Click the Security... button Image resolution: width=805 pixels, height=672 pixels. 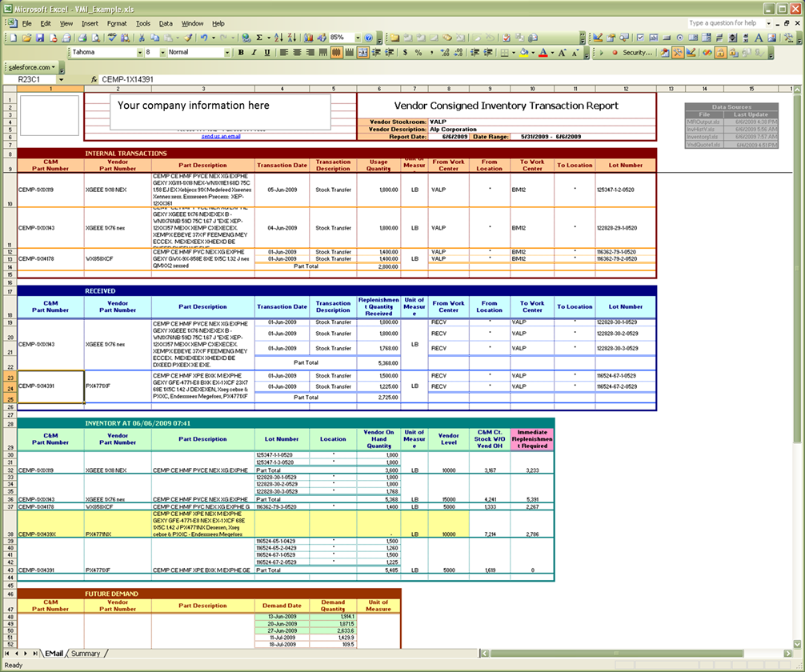click(637, 52)
